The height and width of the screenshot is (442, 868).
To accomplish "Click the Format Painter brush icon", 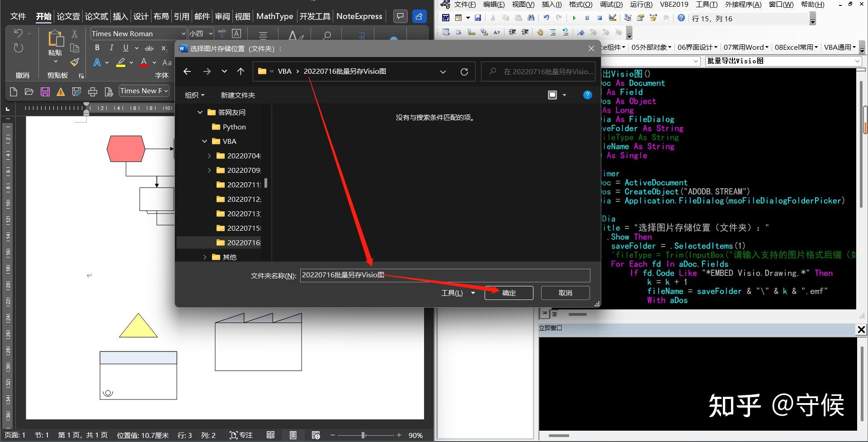I will coord(75,62).
